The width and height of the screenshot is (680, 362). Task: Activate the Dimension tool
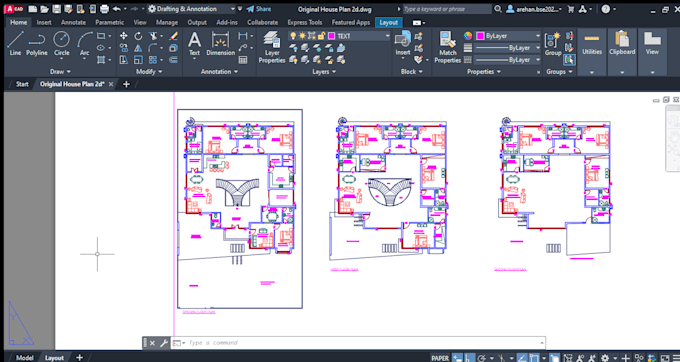220,44
